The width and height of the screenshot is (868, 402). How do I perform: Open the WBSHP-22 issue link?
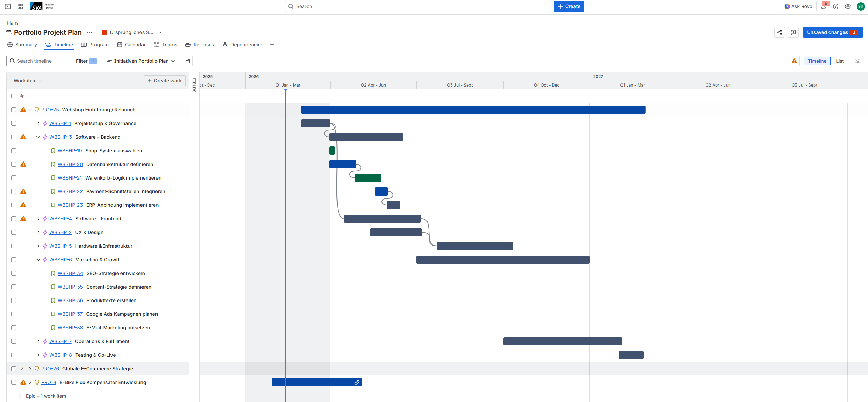tap(70, 191)
